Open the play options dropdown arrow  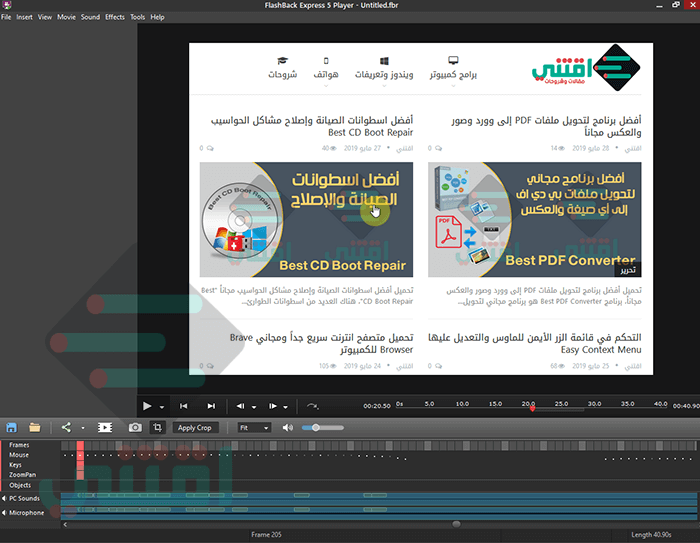tap(162, 407)
